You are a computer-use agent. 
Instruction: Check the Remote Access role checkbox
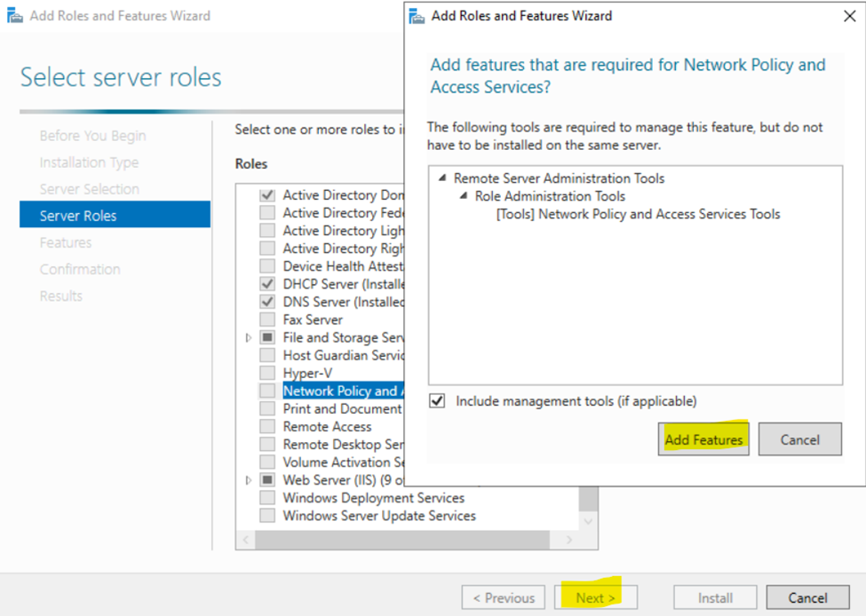[267, 427]
